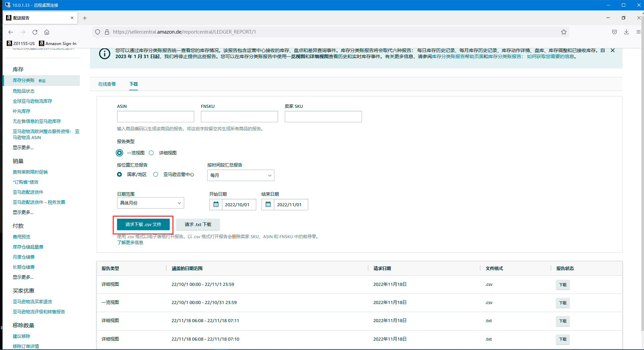
Task: Click into the 卖家 SKU input field
Action: 323,117
